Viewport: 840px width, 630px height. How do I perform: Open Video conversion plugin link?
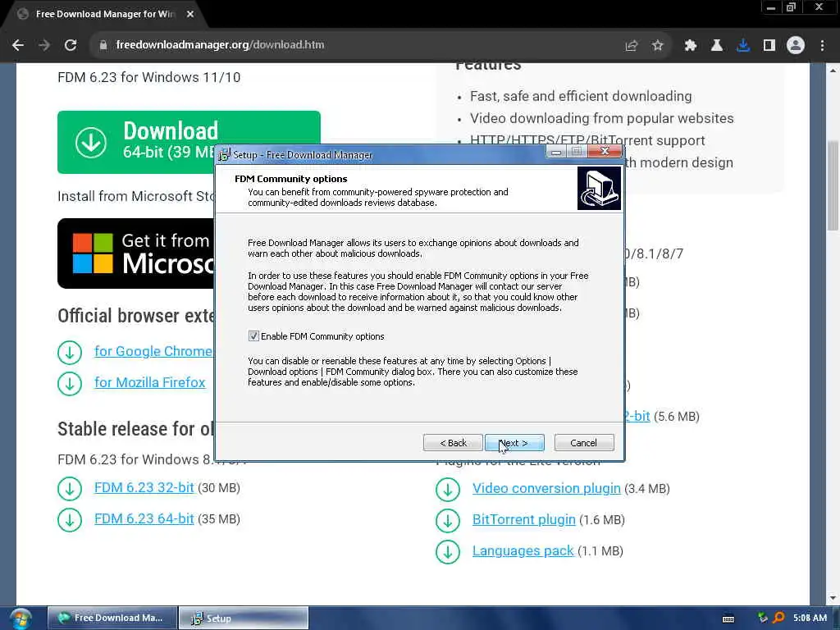pos(546,489)
